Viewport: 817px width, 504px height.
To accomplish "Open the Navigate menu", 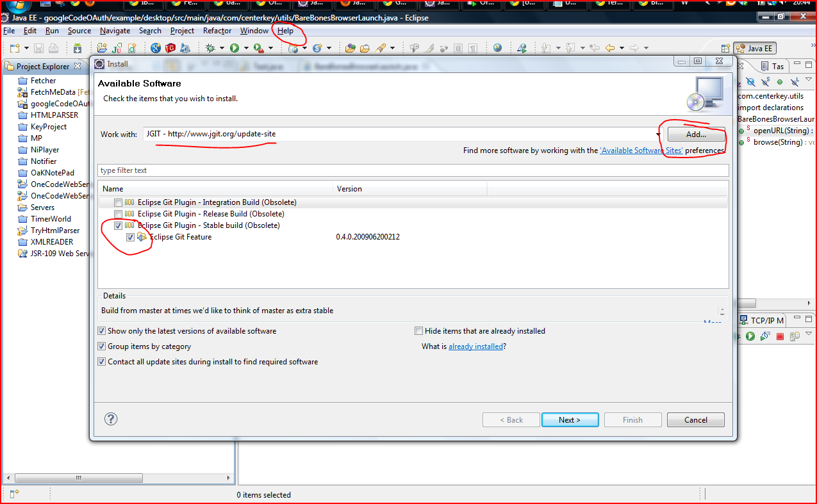I will click(115, 31).
